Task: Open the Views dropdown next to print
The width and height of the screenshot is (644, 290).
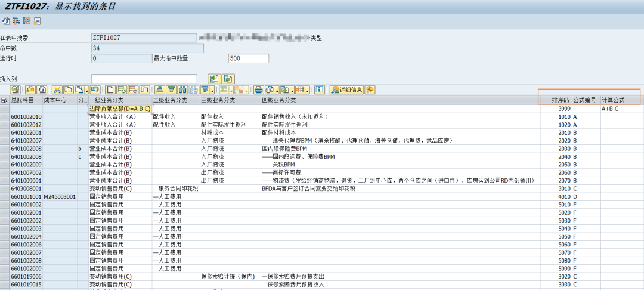Action: pyautogui.click(x=272, y=90)
